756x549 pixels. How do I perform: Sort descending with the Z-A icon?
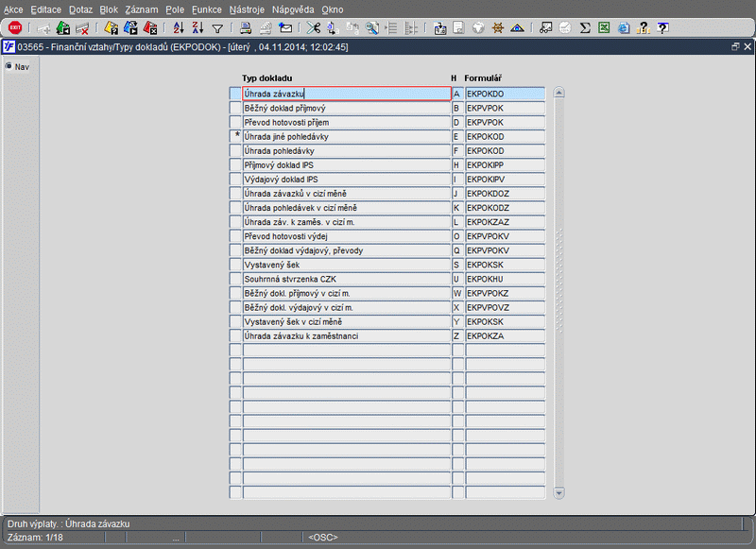coord(198,28)
